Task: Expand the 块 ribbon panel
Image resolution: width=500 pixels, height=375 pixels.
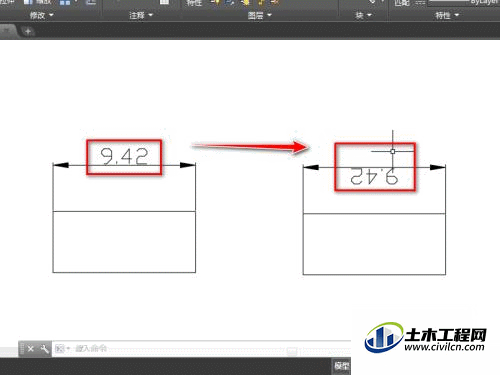Action: pyautogui.click(x=363, y=15)
